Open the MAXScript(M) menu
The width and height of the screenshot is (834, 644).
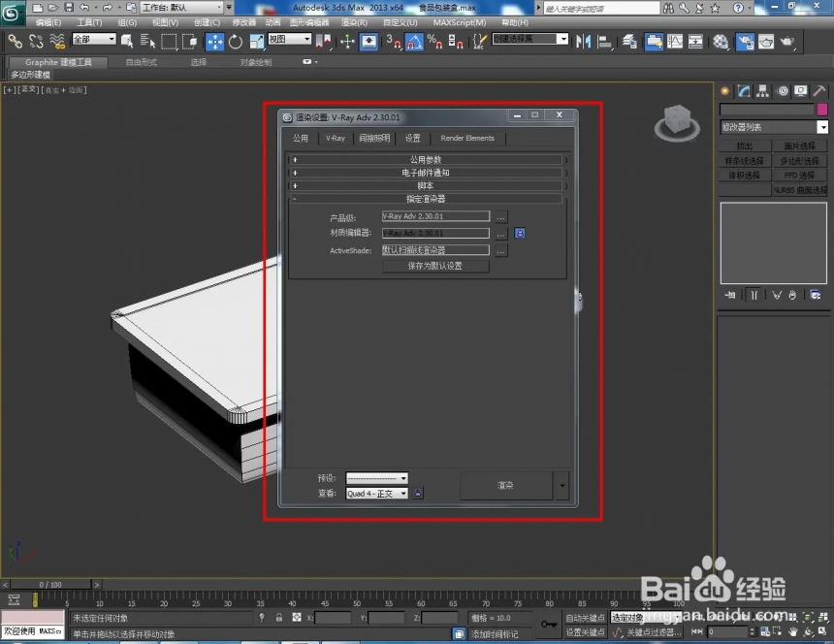[x=460, y=22]
